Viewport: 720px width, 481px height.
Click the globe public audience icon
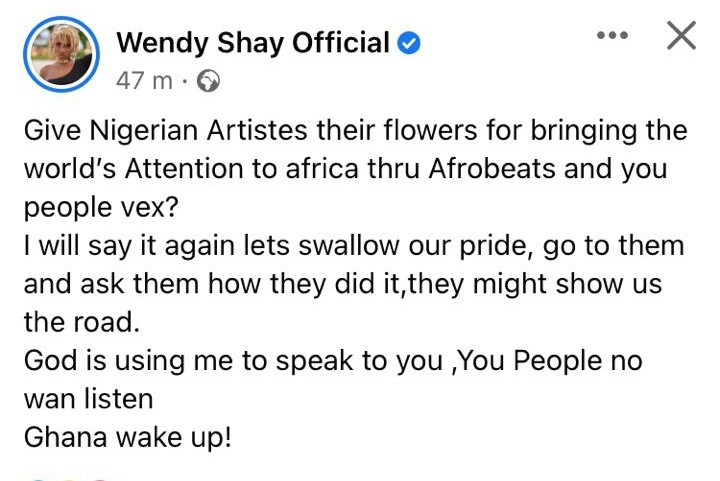pyautogui.click(x=208, y=81)
